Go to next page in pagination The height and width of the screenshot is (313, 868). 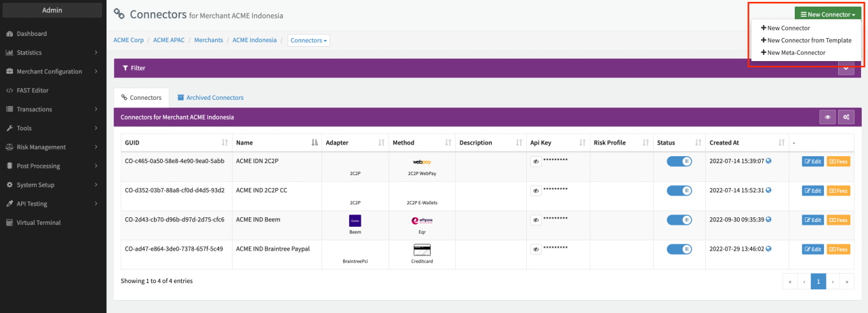tap(833, 281)
